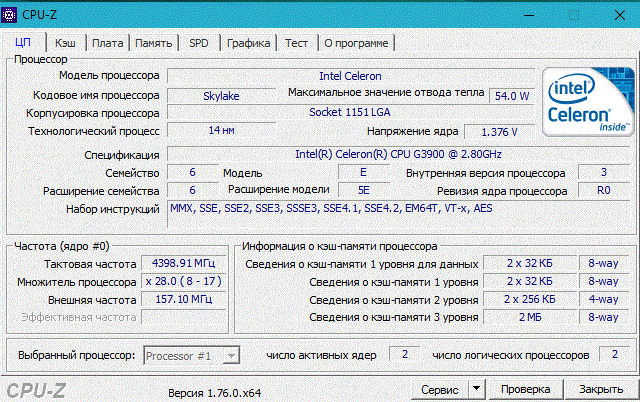Image resolution: width=640 pixels, height=402 pixels.
Task: Click the 5E extended model value
Action: point(363,190)
